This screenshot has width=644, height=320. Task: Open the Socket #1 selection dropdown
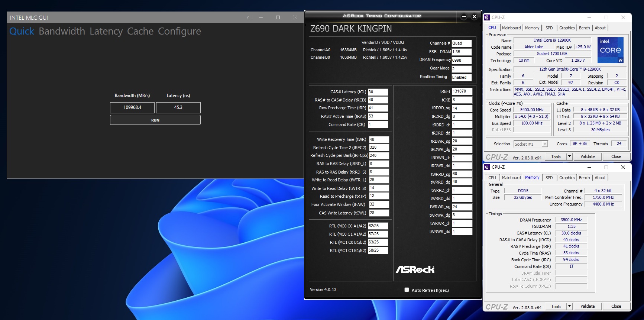pos(531,144)
